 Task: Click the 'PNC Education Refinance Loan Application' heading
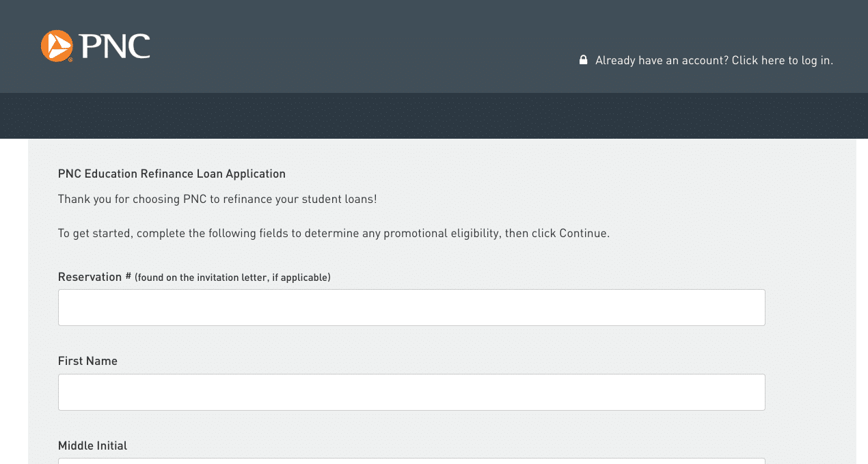(172, 174)
